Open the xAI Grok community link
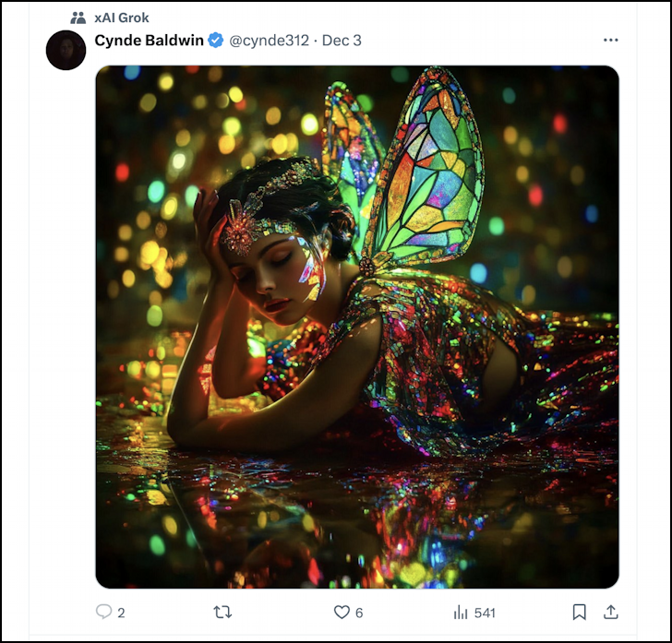 pos(121,18)
